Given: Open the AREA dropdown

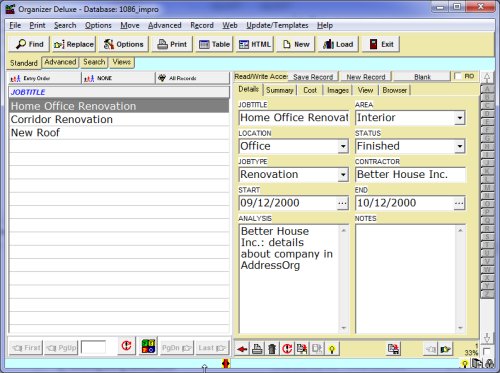Looking at the screenshot, I should tap(460, 118).
